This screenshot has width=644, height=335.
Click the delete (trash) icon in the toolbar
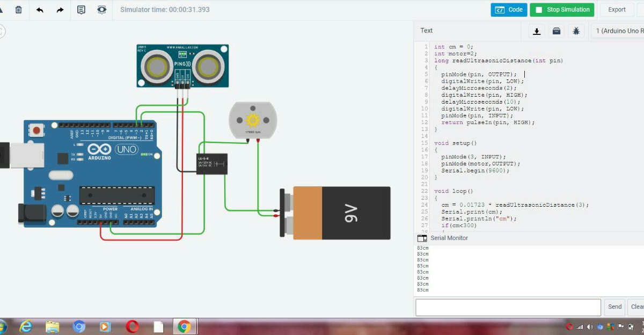pyautogui.click(x=19, y=9)
